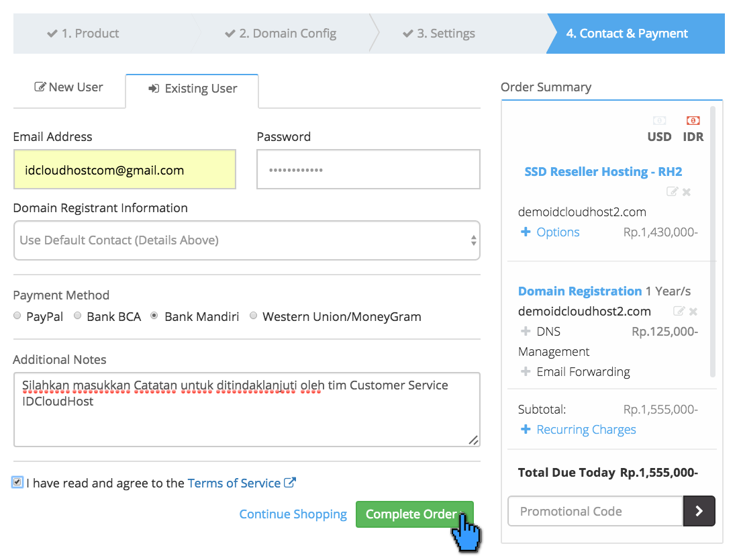Select the IDR currency icon

pyautogui.click(x=693, y=120)
